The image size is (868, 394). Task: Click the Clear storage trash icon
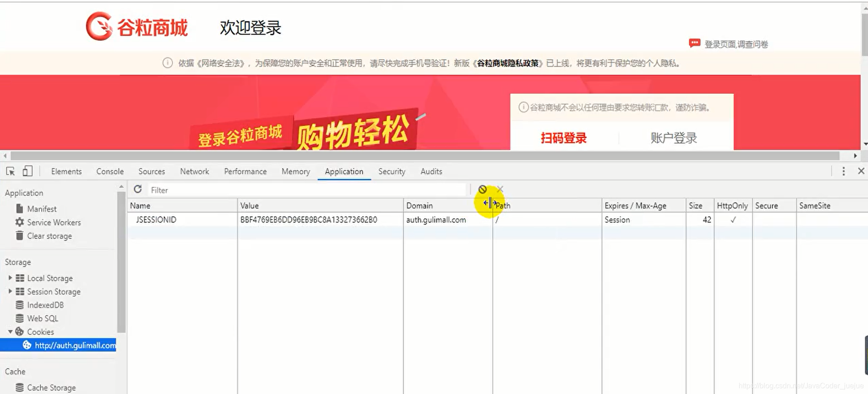(20, 236)
